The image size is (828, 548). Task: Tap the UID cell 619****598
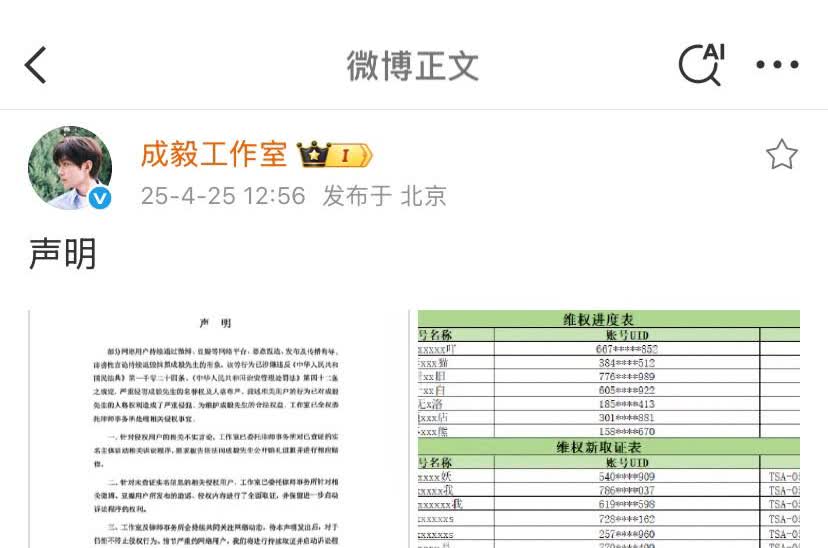[x=627, y=504]
